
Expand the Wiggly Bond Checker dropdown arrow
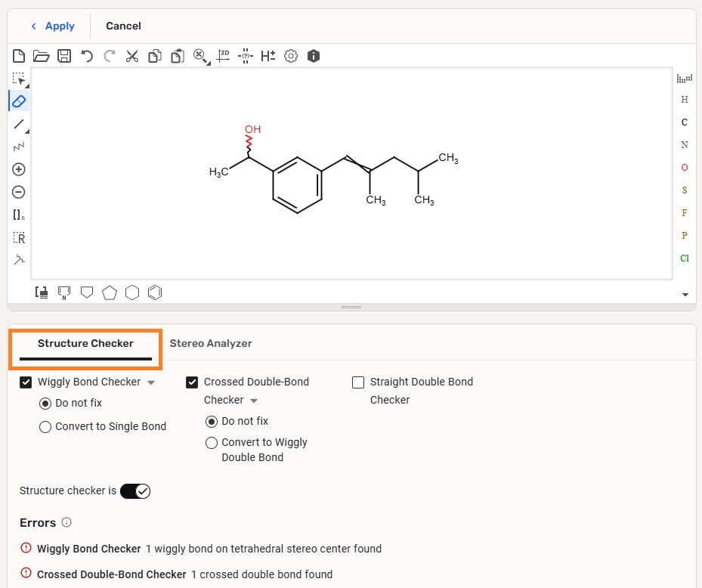click(x=151, y=383)
